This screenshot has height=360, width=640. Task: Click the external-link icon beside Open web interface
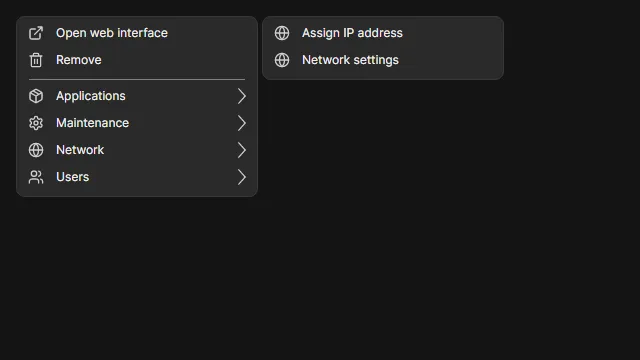pyautogui.click(x=36, y=33)
